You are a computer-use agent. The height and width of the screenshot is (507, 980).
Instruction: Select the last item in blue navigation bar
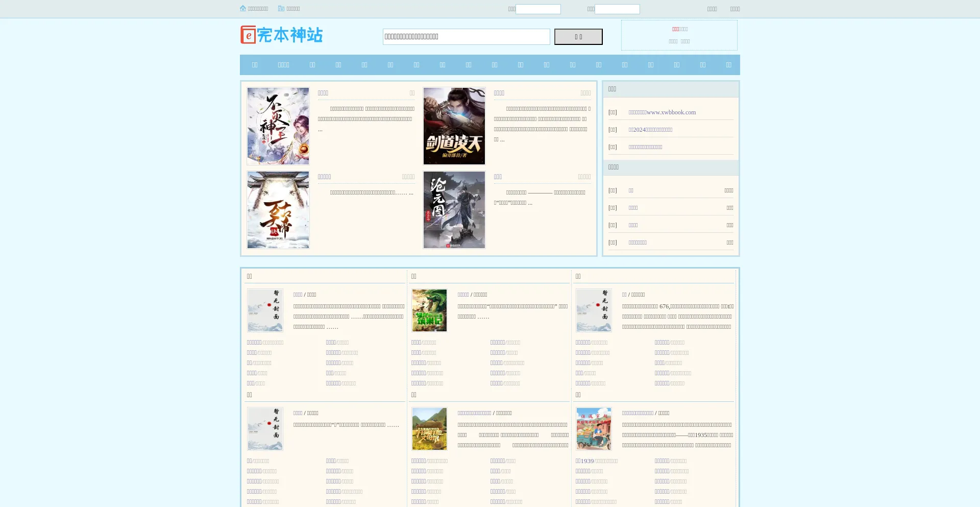728,65
